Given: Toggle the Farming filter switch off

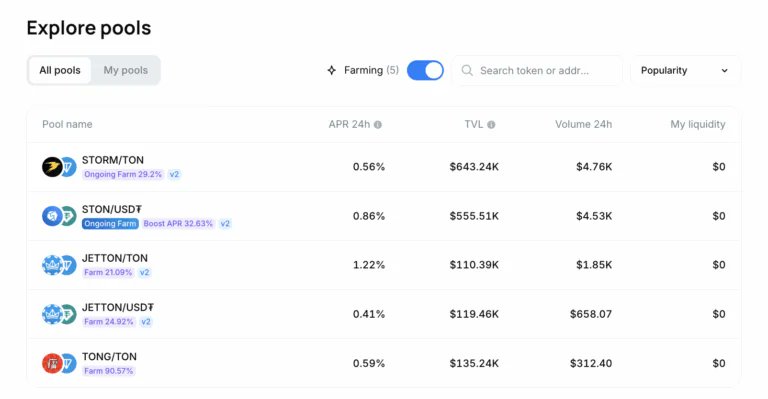Looking at the screenshot, I should (x=425, y=70).
